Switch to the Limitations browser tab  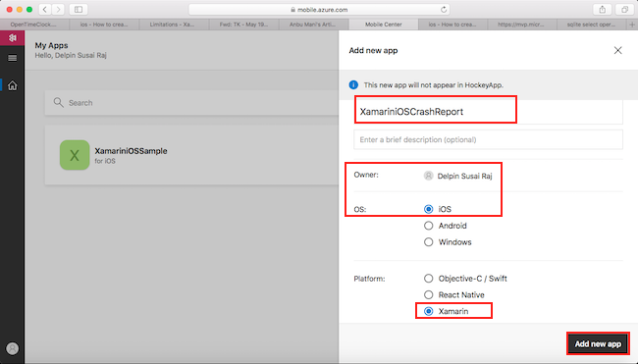coord(174,25)
